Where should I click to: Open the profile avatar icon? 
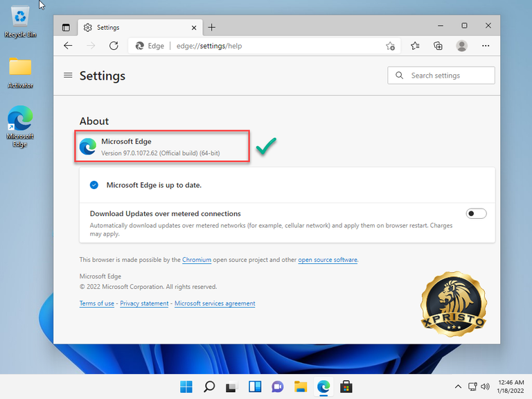(461, 46)
